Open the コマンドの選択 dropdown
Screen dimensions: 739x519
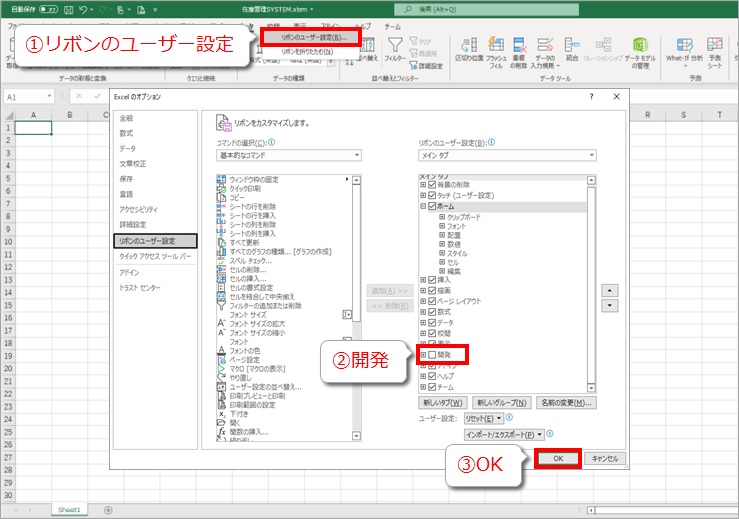point(288,156)
